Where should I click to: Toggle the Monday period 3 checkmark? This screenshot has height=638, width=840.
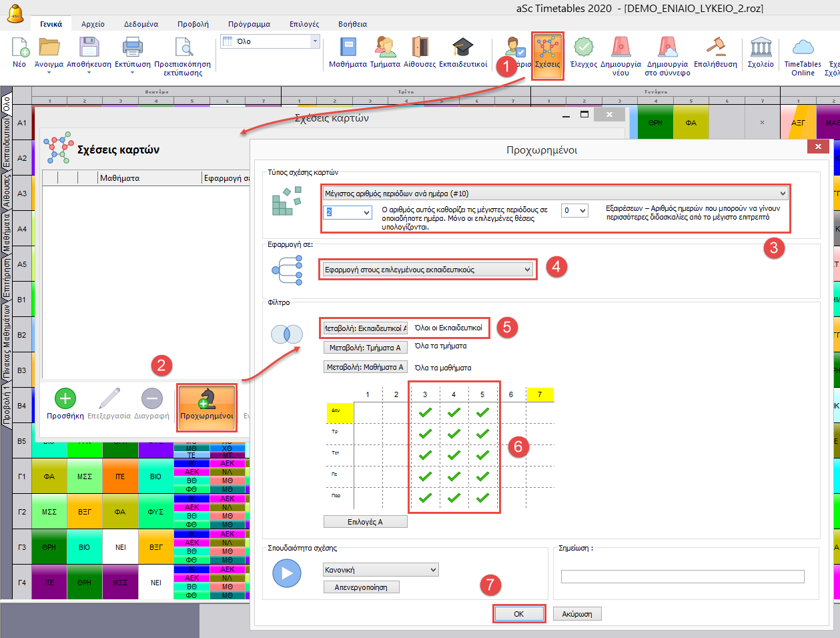(425, 412)
